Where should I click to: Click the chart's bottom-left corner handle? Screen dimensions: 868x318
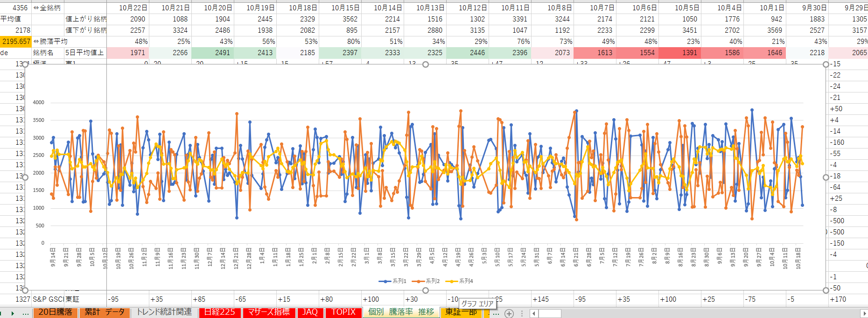coord(25,290)
